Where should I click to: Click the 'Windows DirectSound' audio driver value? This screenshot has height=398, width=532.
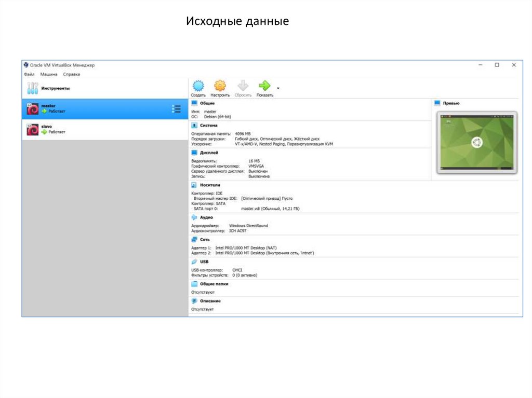point(248,226)
